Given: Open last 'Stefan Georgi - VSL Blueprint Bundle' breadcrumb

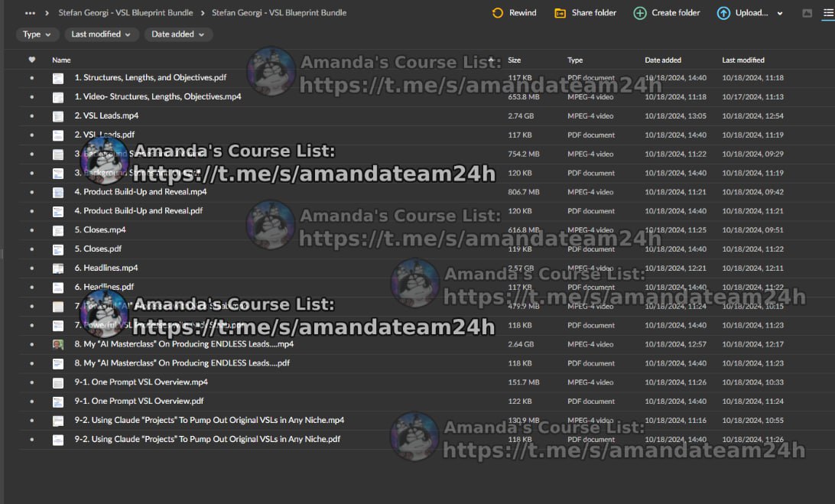Looking at the screenshot, I should click(279, 13).
